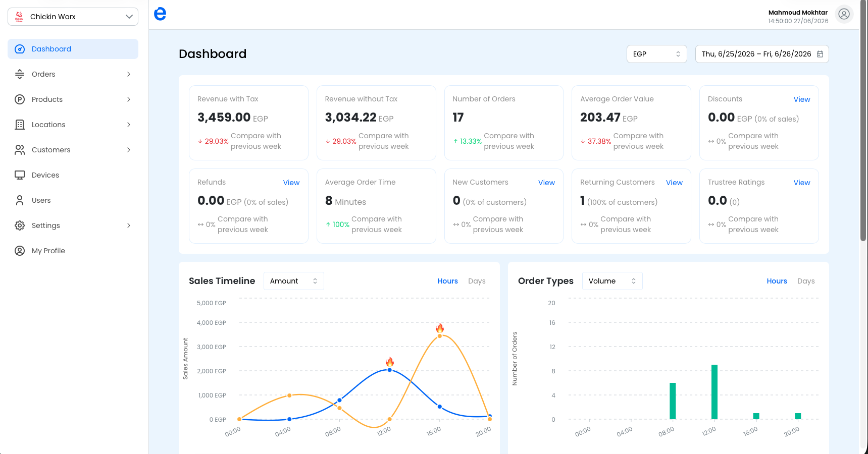This screenshot has height=454, width=868.
Task: Open My Profile page
Action: coord(73,251)
